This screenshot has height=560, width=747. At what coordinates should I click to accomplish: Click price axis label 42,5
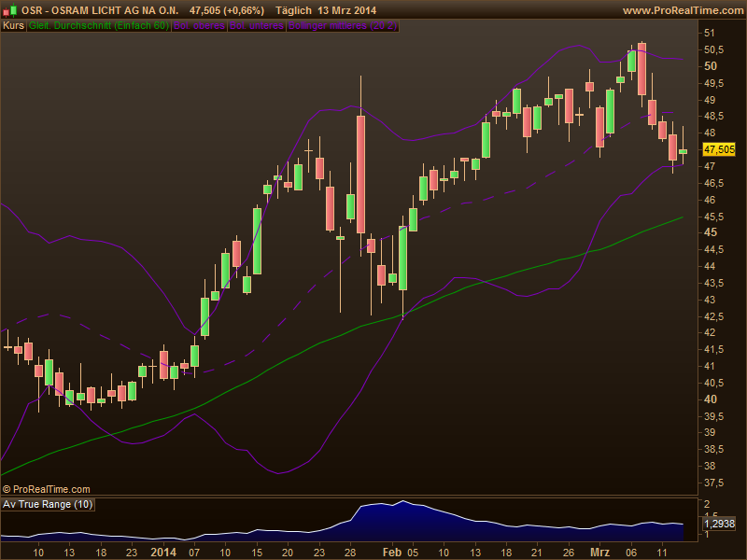click(x=713, y=316)
